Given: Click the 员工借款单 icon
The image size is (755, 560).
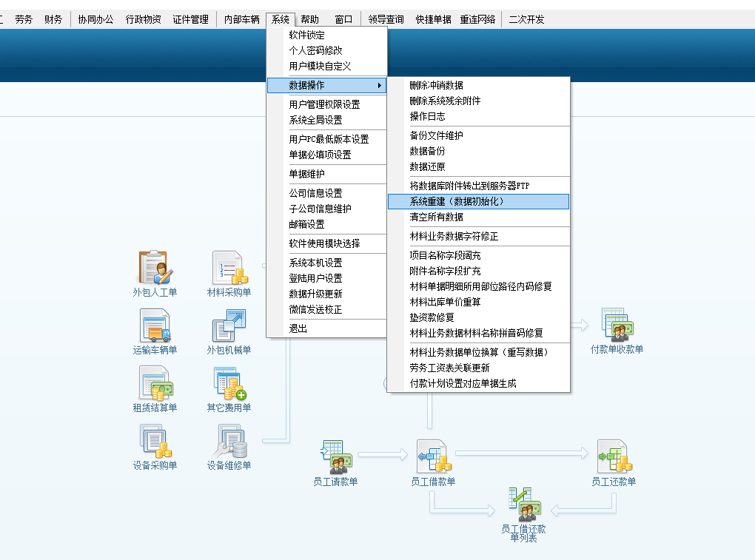Looking at the screenshot, I should [x=433, y=457].
